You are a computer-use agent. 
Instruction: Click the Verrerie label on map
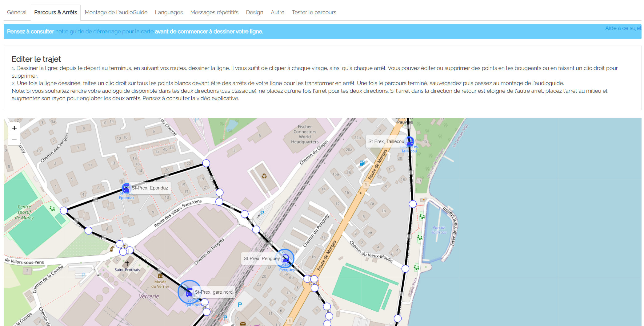pyautogui.click(x=149, y=296)
